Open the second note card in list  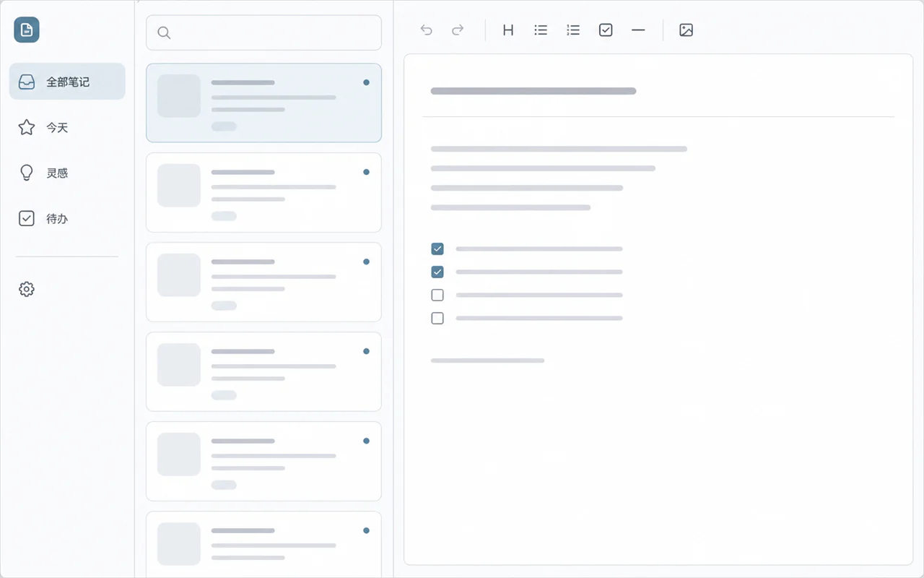coord(263,192)
